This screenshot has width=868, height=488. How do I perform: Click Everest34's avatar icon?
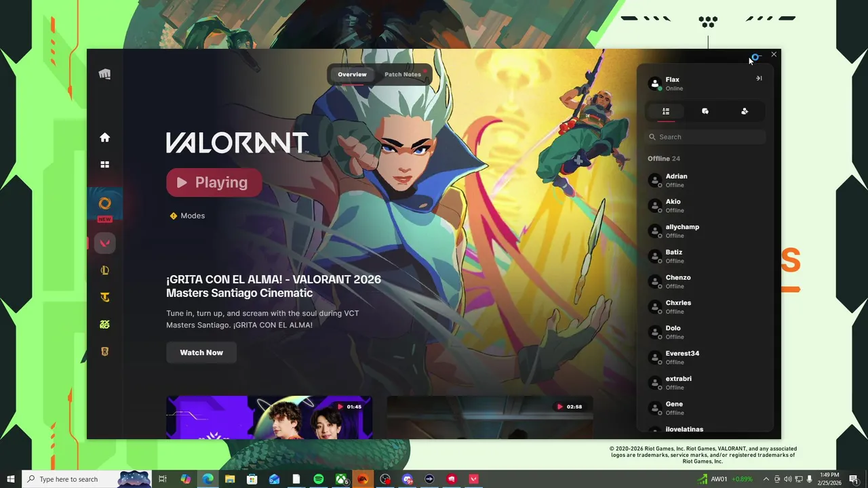pos(655,357)
